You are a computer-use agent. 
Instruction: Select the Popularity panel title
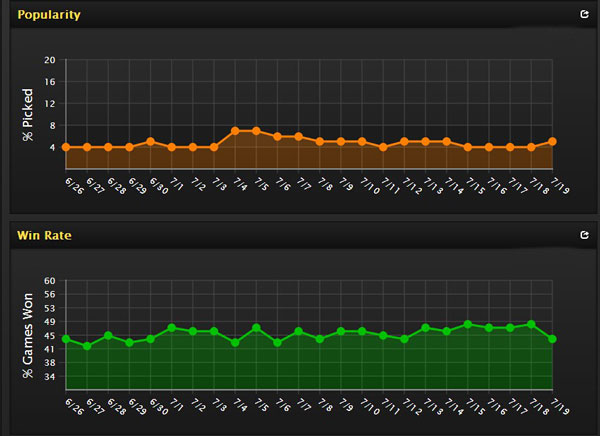click(x=49, y=15)
